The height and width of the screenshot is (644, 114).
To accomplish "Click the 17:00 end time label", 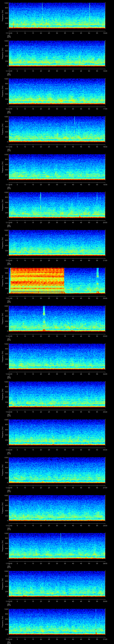I will 105,109.
